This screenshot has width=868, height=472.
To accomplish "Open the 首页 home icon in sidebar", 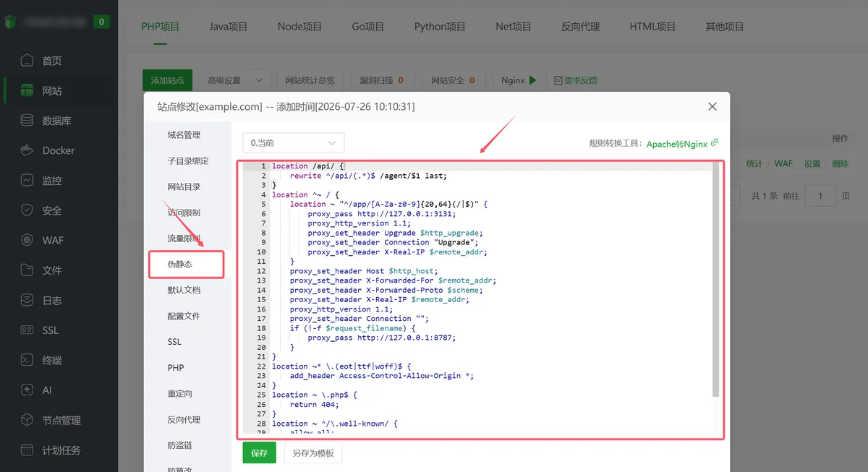I will [27, 61].
